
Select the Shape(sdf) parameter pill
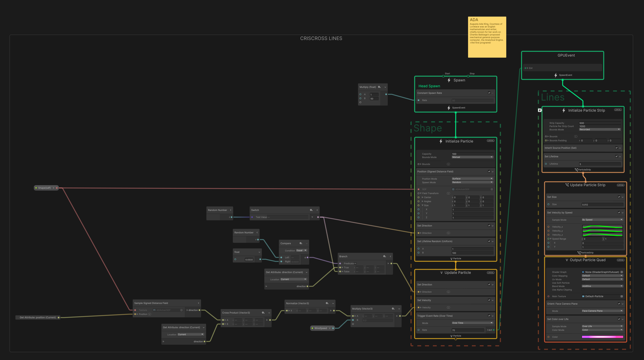point(45,188)
